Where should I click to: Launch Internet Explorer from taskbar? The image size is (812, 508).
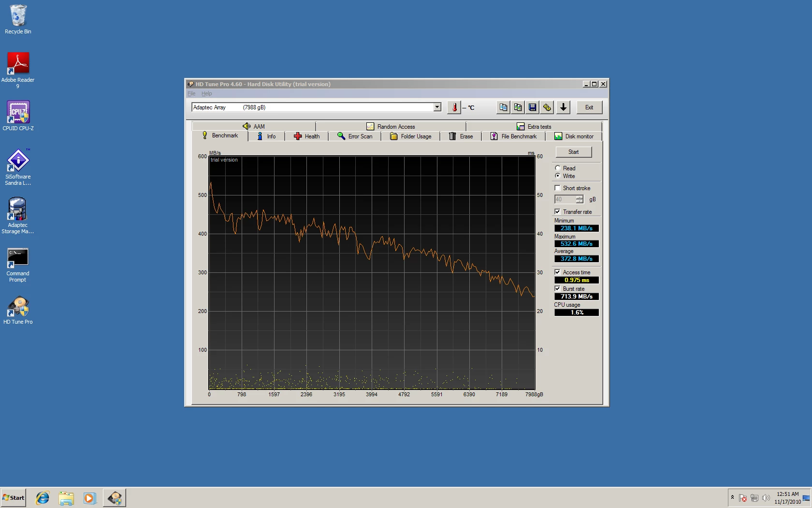[43, 498]
